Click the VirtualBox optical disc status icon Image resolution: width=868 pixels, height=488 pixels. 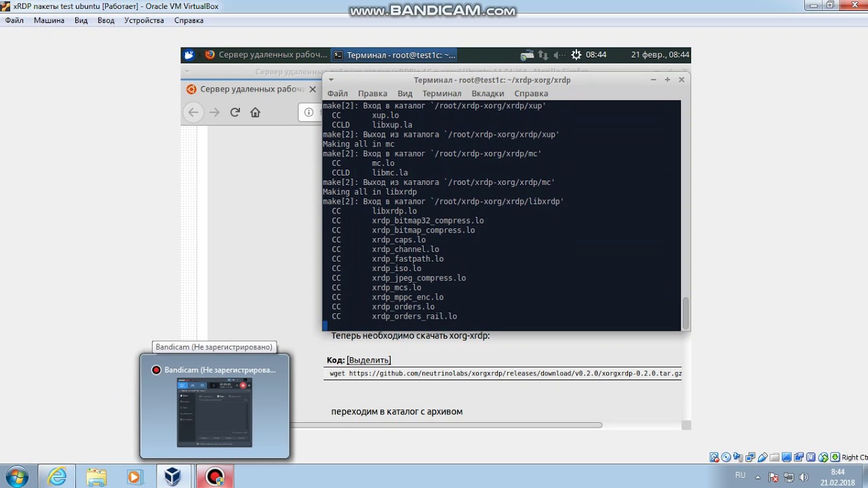point(726,457)
